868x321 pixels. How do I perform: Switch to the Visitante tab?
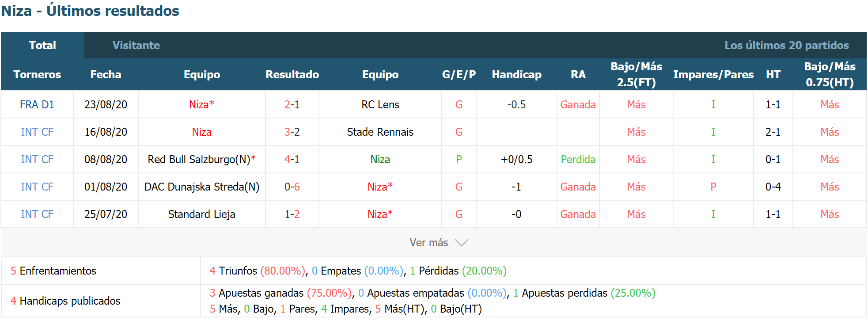click(136, 45)
